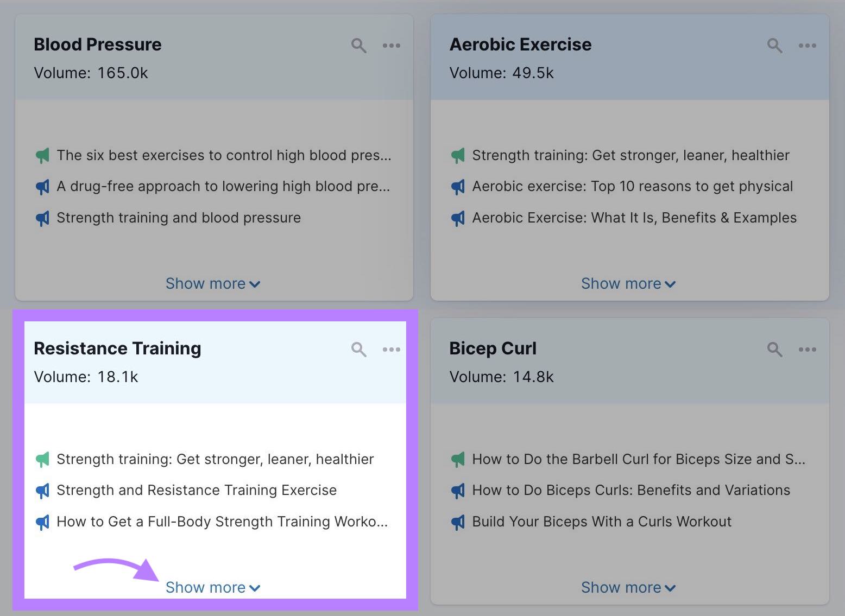The width and height of the screenshot is (845, 616).
Task: Open the ellipsis menu on Aerobic Exercise card
Action: (x=807, y=46)
